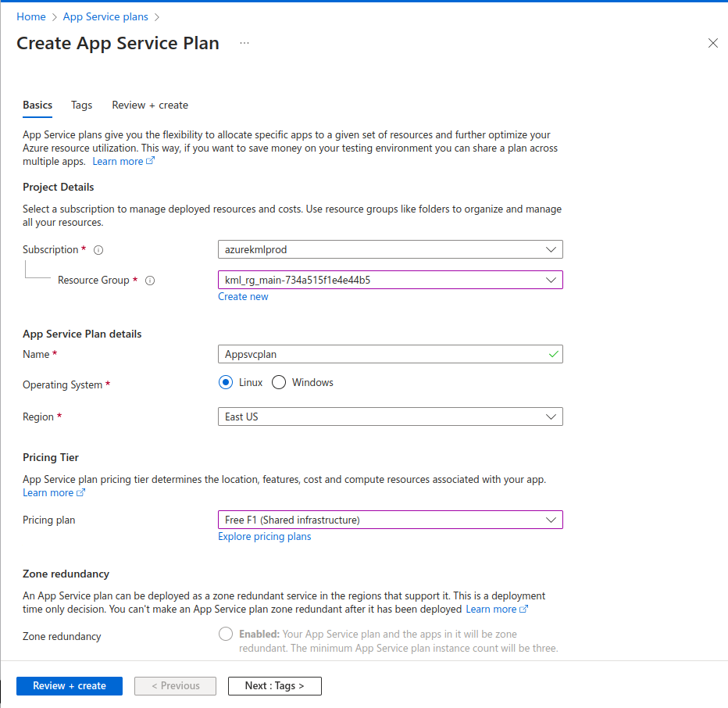Expand the Resource Group dropdown
The image size is (728, 708).
[x=390, y=280]
